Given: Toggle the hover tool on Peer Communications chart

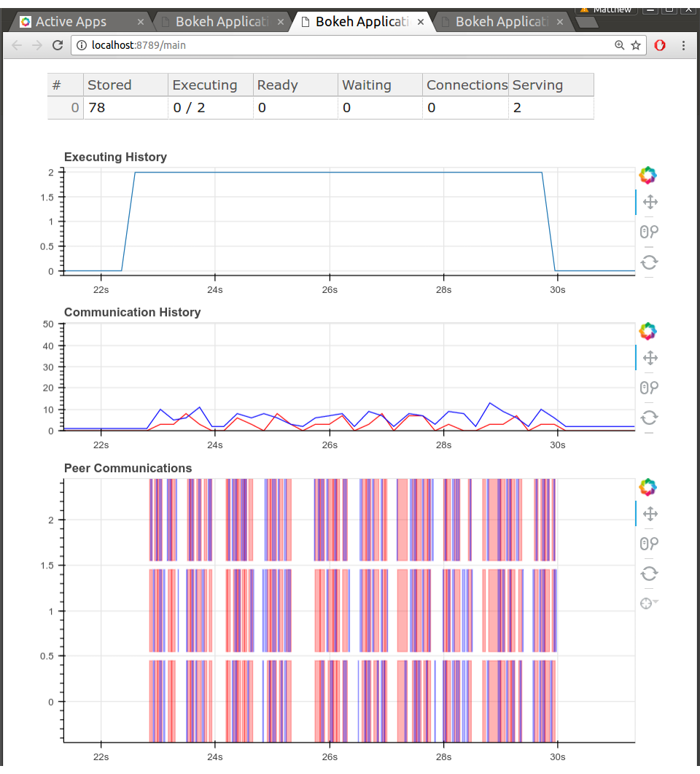Looking at the screenshot, I should pyautogui.click(x=646, y=602).
